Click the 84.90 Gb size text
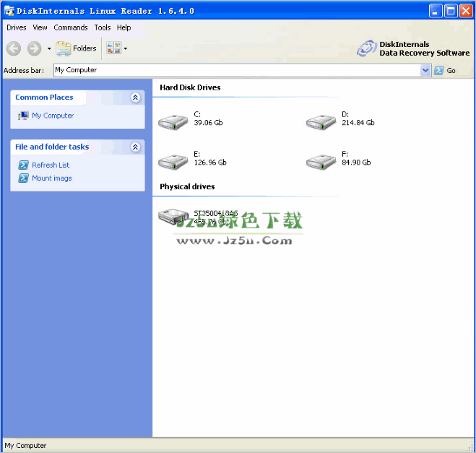The height and width of the screenshot is (453, 476). coord(356,163)
